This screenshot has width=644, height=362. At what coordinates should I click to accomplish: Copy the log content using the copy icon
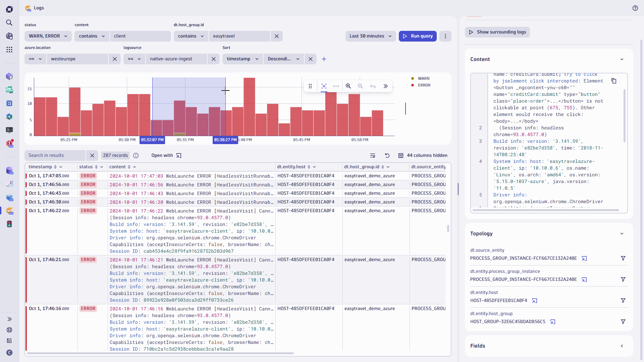(x=614, y=81)
